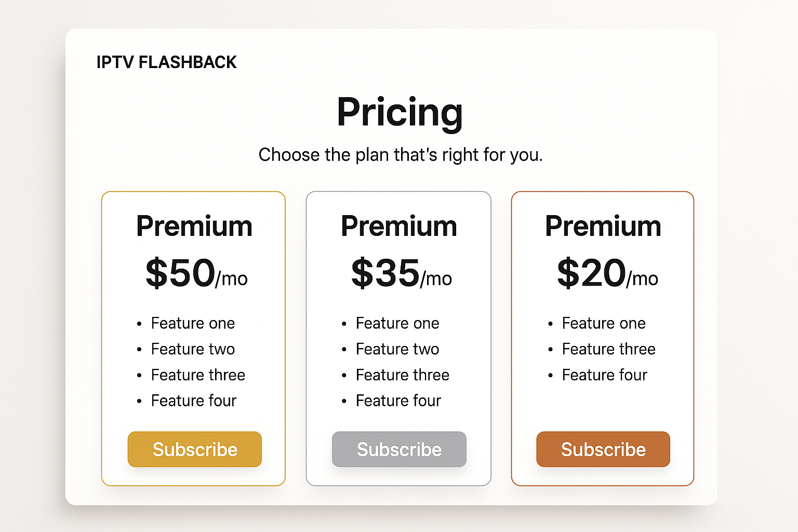
Task: Open the IPTV FLASHBACK brand link
Action: coord(166,62)
